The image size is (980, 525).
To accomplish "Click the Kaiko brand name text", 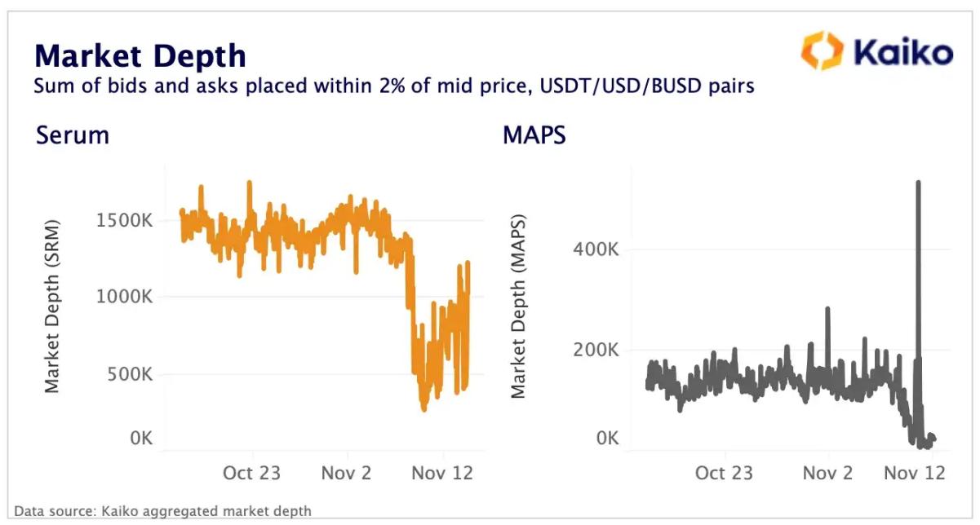I will point(902,53).
